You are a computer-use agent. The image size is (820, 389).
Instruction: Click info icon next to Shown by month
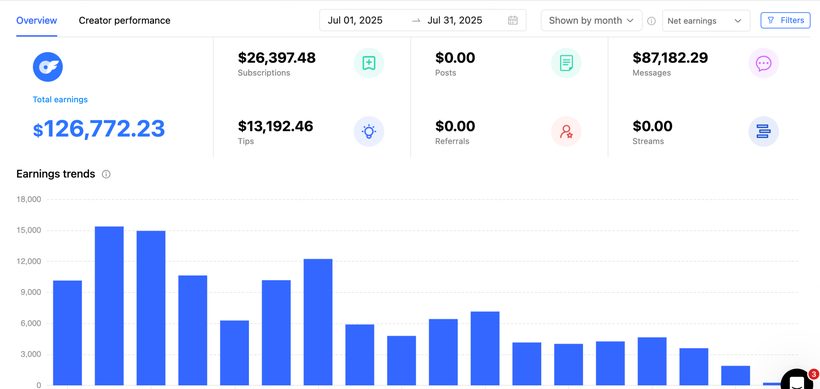click(652, 21)
